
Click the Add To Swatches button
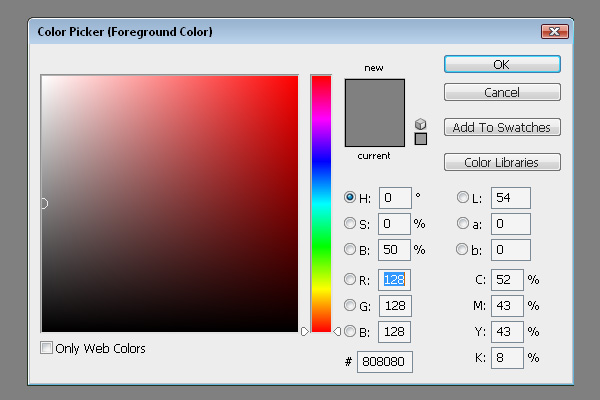click(x=501, y=127)
